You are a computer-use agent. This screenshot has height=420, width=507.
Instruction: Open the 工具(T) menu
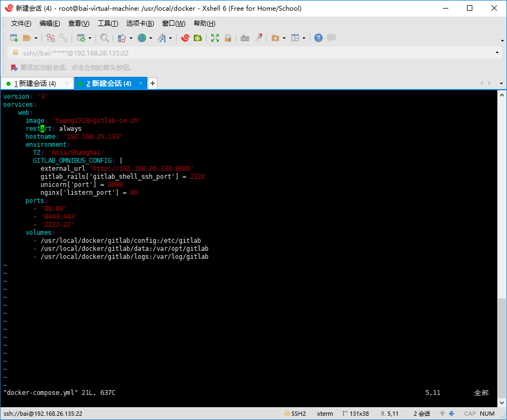click(108, 23)
